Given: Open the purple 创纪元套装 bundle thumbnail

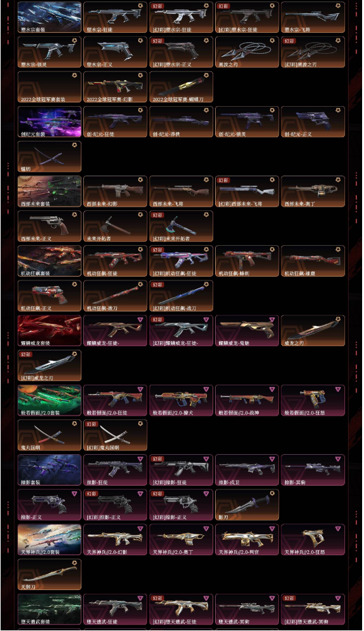Looking at the screenshot, I should coord(49,122).
